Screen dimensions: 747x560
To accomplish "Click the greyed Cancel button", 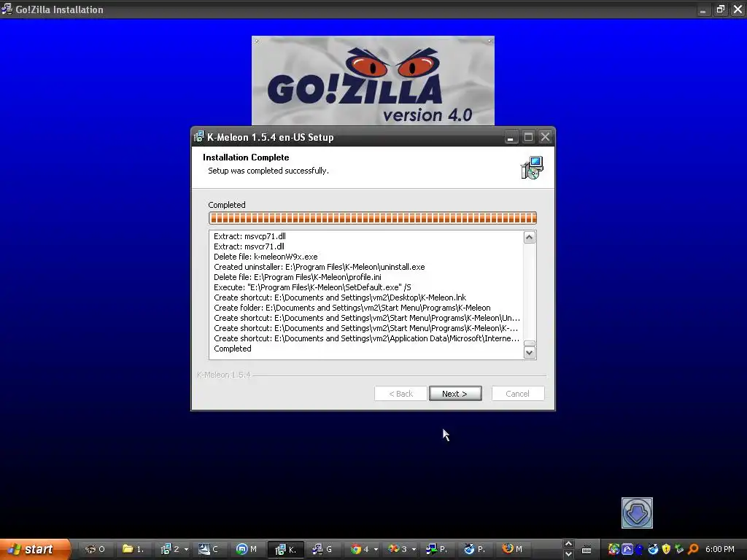I will click(517, 393).
